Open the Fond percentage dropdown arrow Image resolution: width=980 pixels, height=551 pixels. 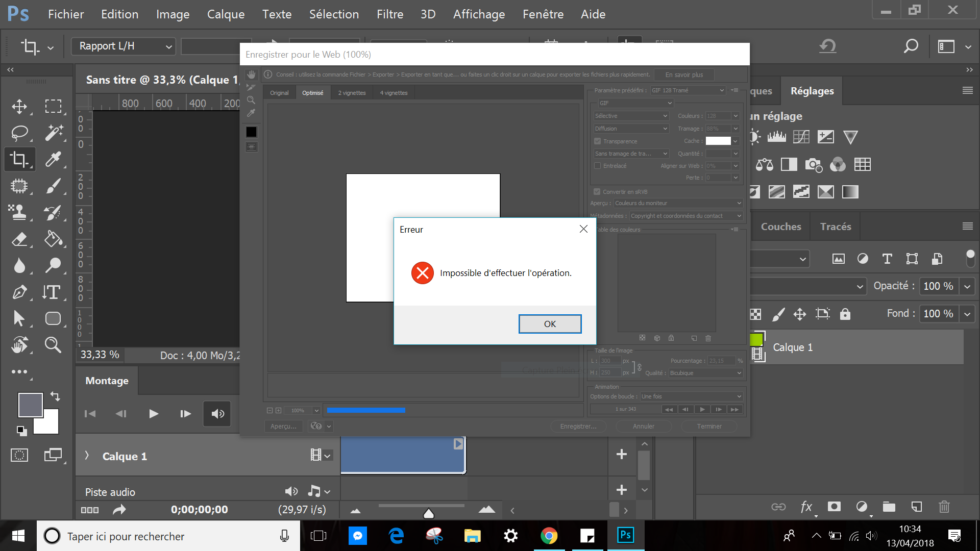[x=967, y=314]
